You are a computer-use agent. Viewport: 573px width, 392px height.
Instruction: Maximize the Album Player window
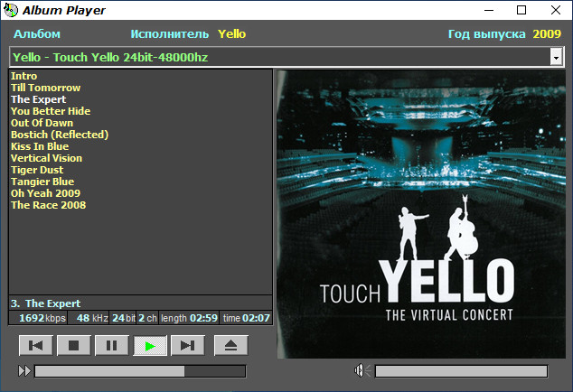tap(521, 10)
